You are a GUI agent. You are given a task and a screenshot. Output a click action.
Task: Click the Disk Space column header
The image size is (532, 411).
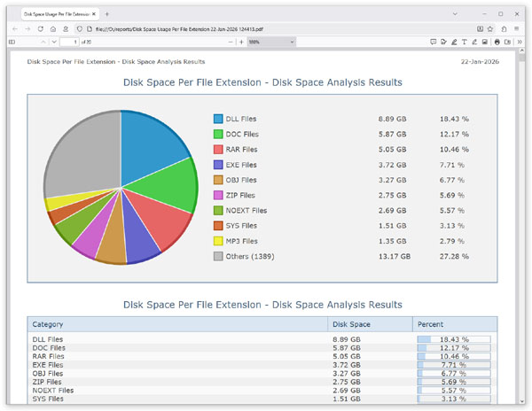(370, 324)
